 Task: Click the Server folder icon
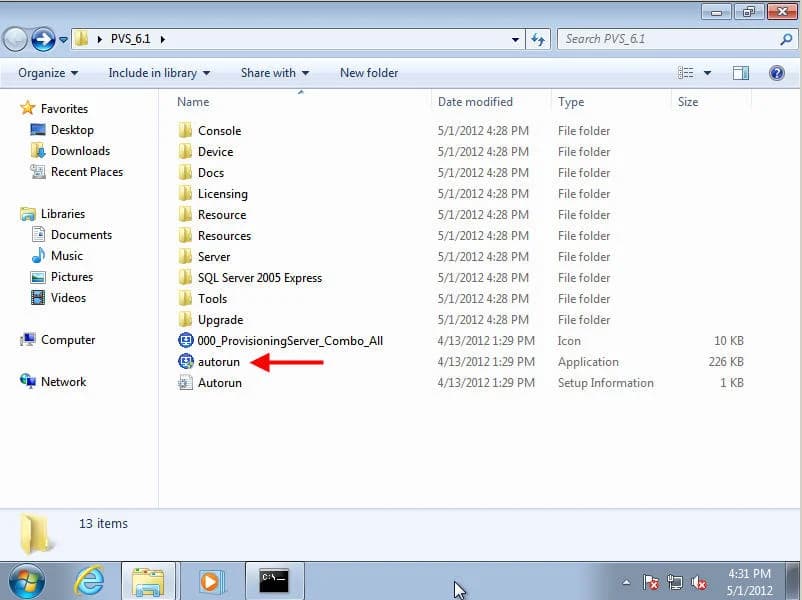click(185, 256)
